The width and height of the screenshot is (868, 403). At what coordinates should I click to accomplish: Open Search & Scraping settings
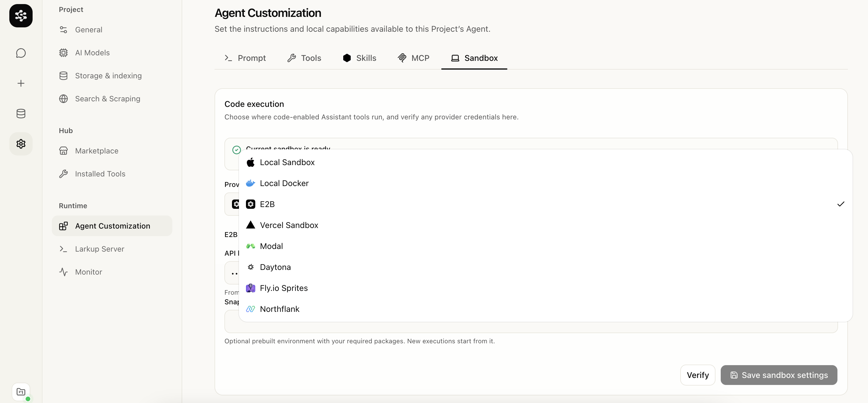[112, 99]
